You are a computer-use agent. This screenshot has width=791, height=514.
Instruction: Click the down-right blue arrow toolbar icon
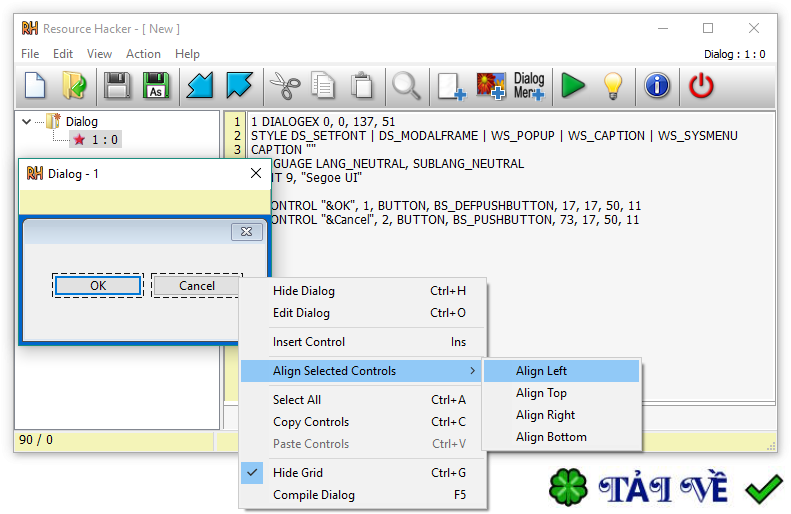(239, 85)
